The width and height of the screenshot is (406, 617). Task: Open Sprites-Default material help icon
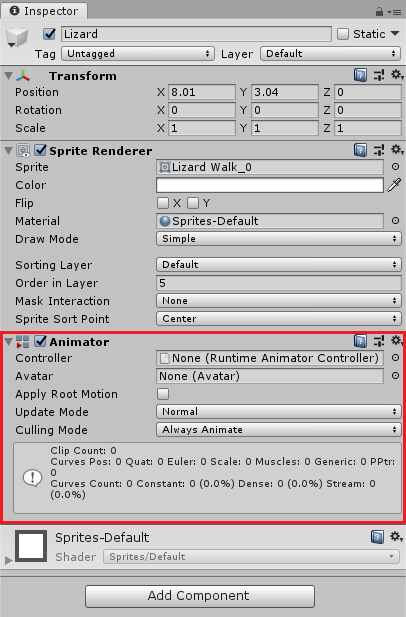377,537
